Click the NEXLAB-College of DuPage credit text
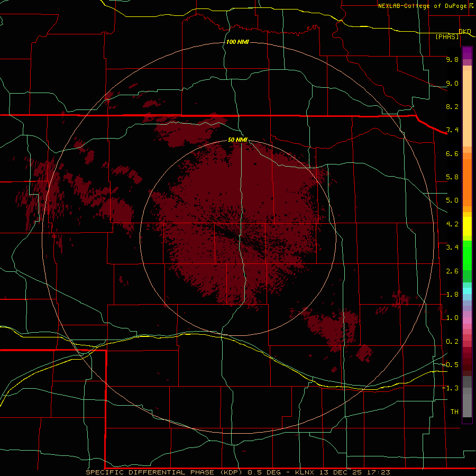 [x=422, y=6]
